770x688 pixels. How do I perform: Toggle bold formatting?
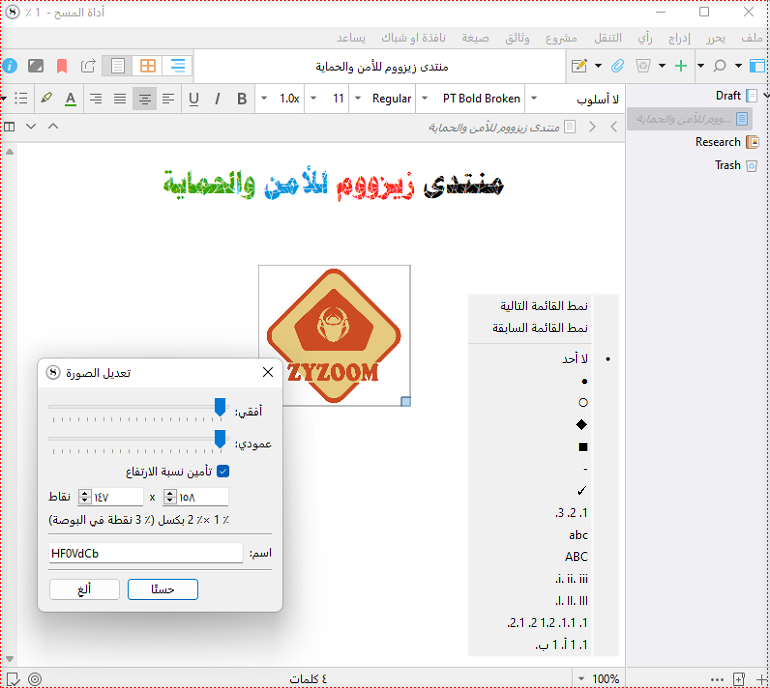(x=242, y=99)
